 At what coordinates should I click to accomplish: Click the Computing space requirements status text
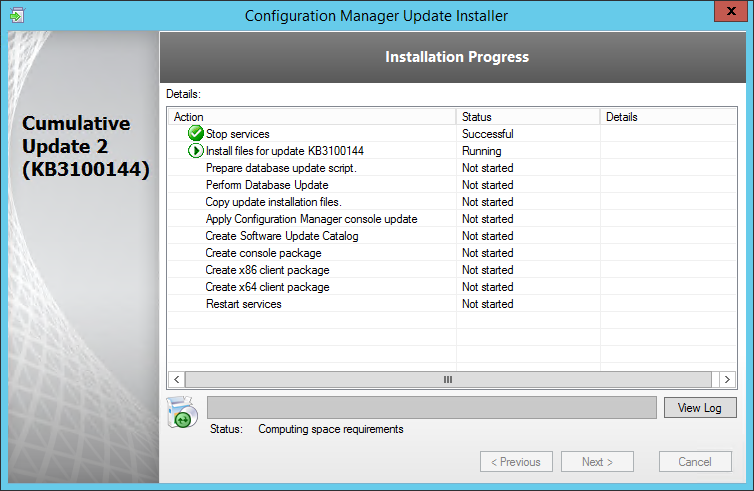pos(331,429)
